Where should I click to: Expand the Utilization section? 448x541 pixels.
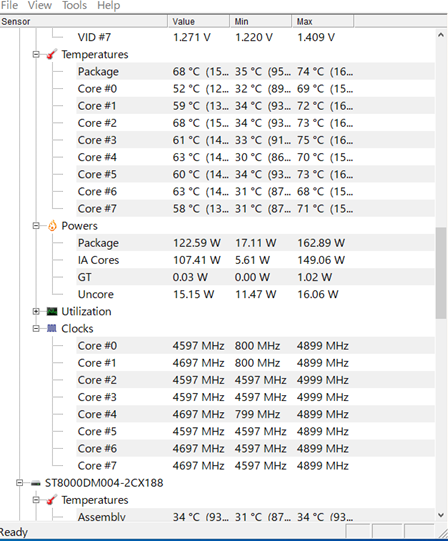coord(36,311)
